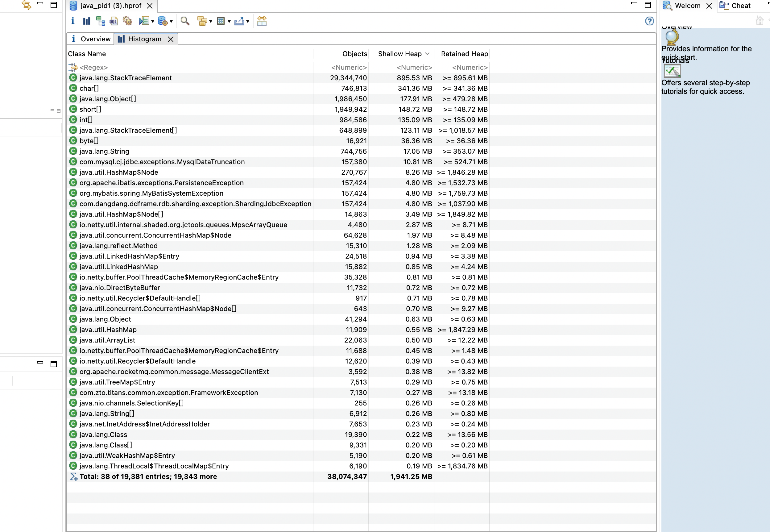Select the java.lang.String row
This screenshot has height=532, width=770.
[x=361, y=151]
